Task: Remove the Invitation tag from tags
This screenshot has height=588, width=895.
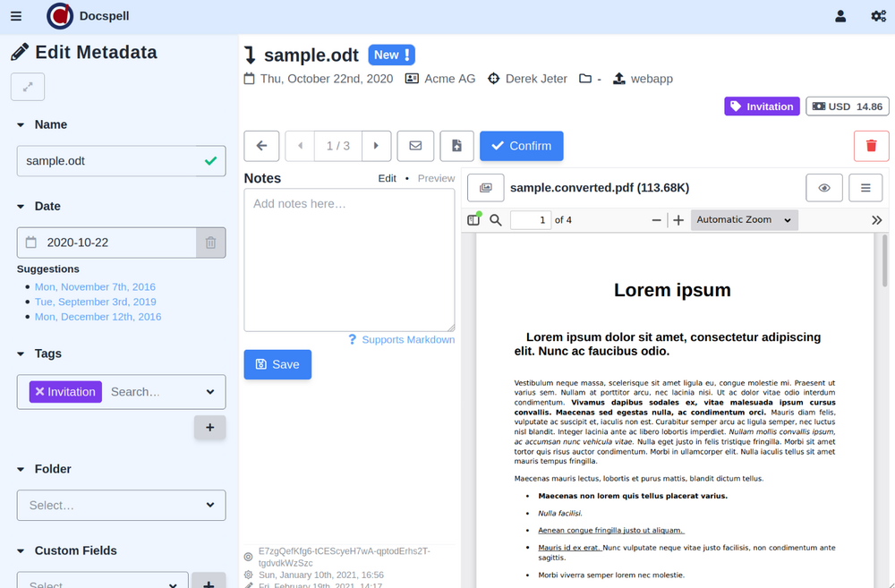Action: [x=39, y=392]
